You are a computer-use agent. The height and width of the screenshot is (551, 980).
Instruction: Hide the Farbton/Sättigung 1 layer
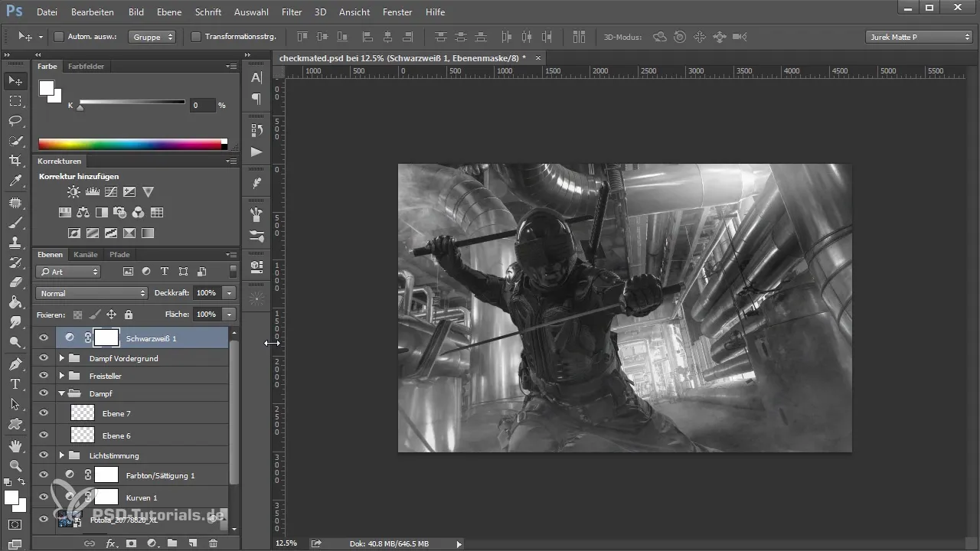click(x=44, y=475)
